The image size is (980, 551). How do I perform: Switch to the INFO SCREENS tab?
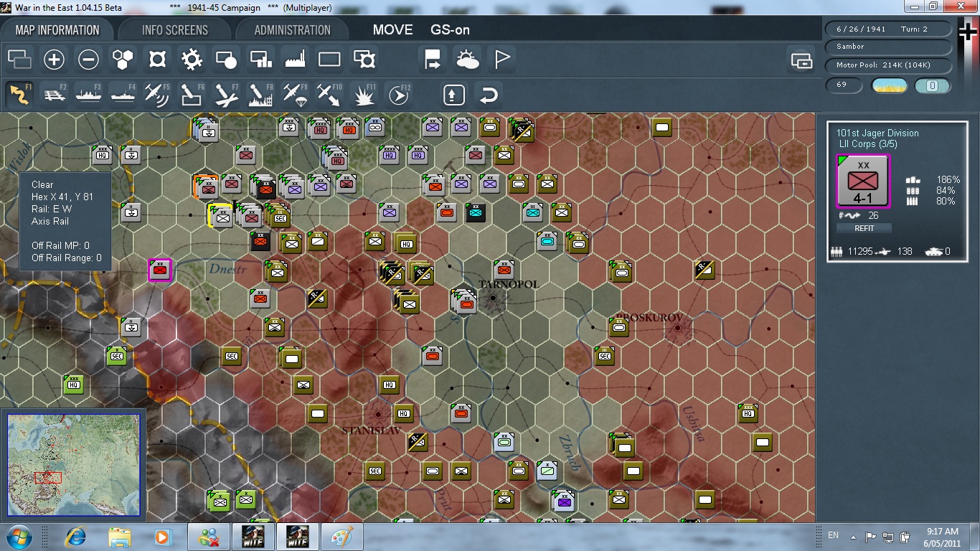175,30
